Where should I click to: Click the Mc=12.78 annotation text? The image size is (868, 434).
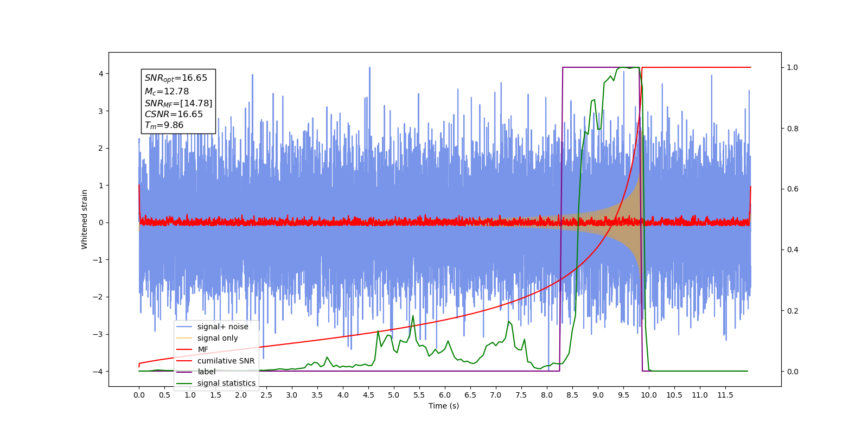(x=167, y=92)
